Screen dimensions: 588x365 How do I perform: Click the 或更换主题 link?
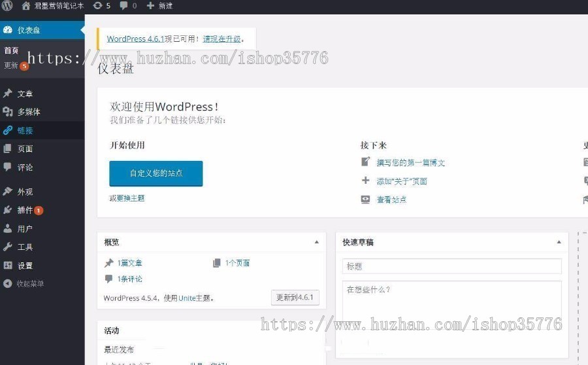tap(127, 198)
